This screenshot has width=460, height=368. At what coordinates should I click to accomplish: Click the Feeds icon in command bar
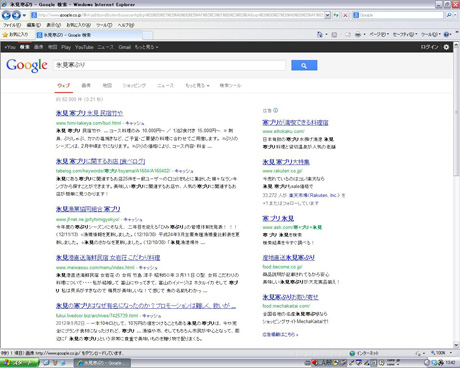334,34
